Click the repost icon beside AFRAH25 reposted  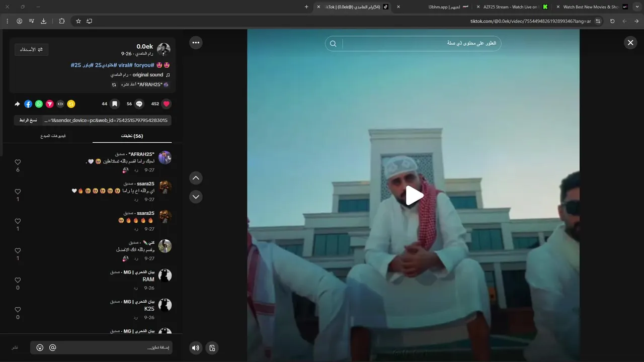pos(114,84)
